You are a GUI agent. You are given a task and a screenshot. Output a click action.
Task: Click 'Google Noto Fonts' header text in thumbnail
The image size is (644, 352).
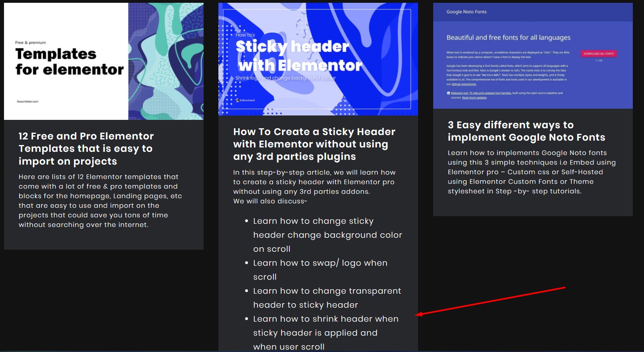466,12
